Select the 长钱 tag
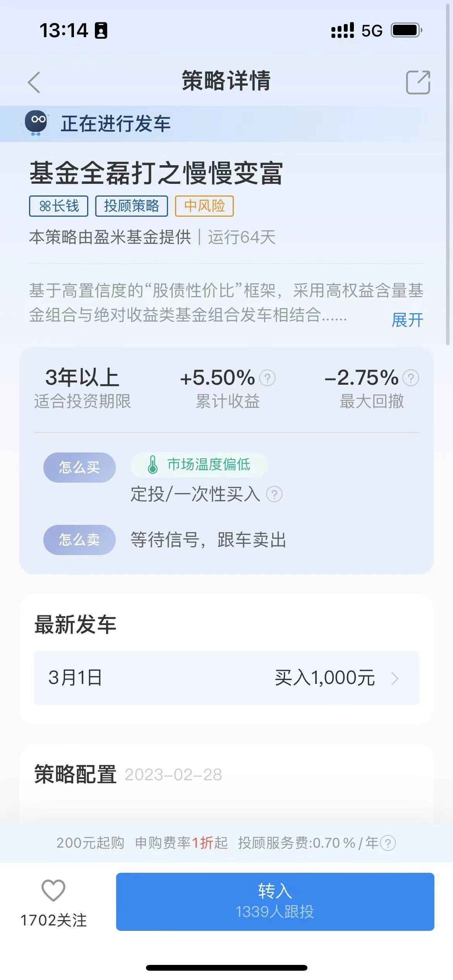453x980 pixels. tap(58, 206)
